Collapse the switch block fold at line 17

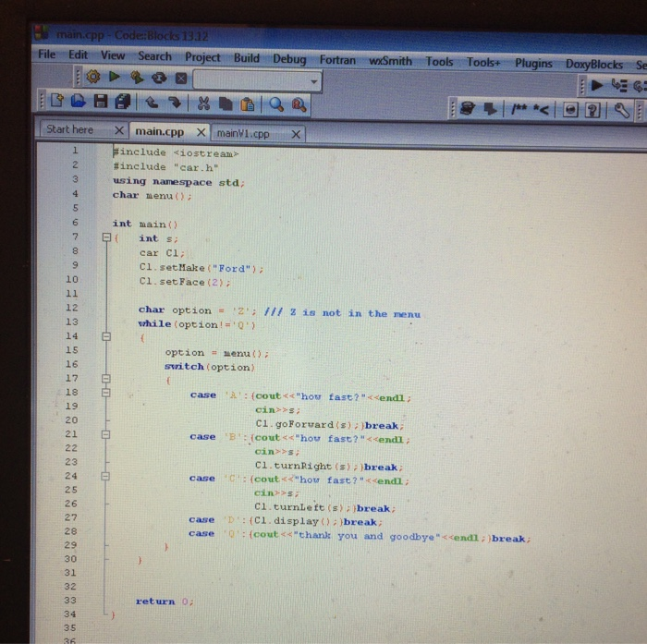click(x=106, y=378)
